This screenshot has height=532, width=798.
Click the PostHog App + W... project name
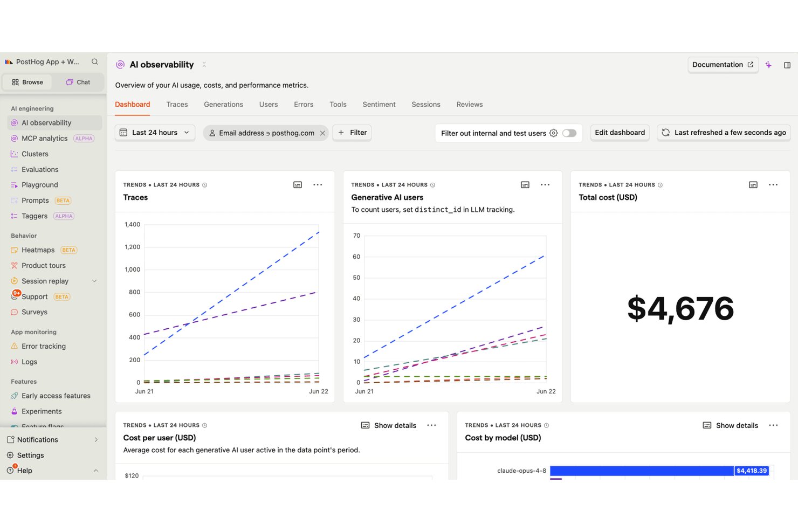click(47, 62)
